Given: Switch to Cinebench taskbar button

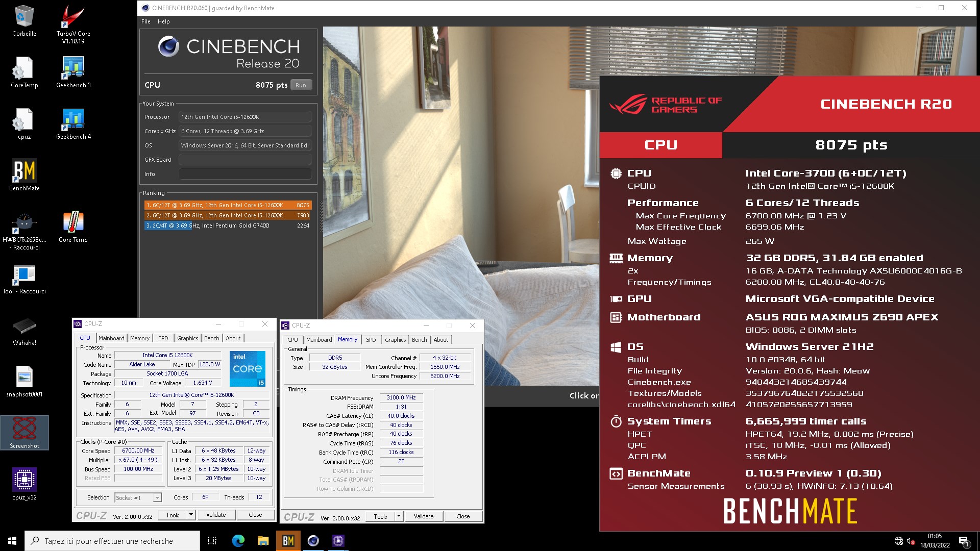Looking at the screenshot, I should (313, 541).
